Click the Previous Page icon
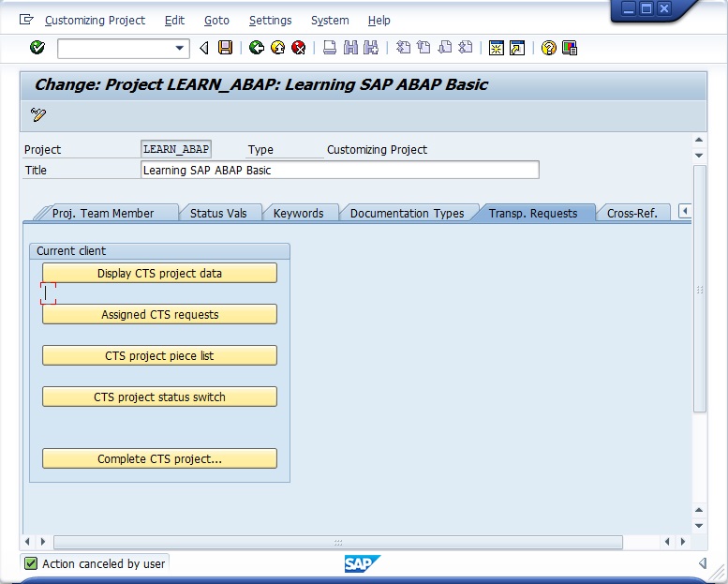 [x=423, y=48]
